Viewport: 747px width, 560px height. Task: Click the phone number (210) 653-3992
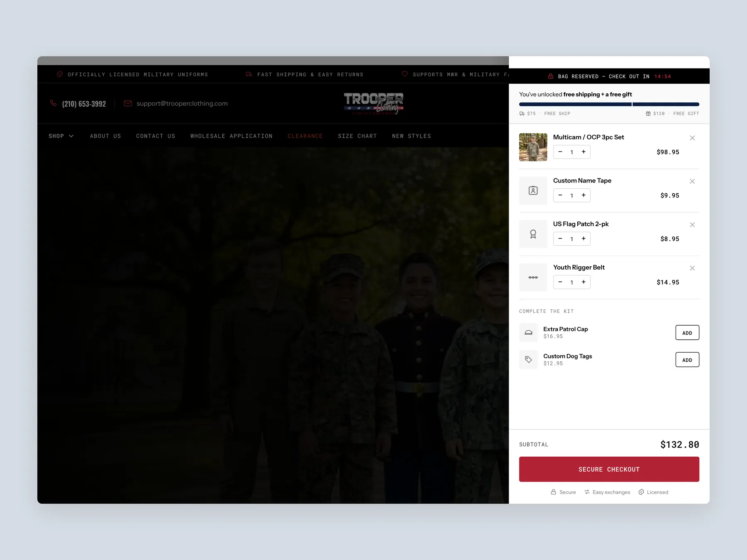[84, 104]
